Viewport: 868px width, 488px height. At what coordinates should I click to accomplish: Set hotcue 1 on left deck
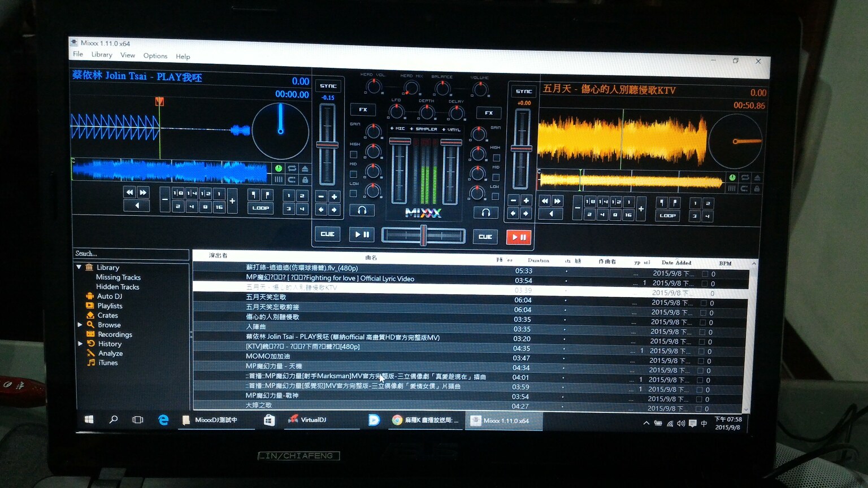[289, 195]
